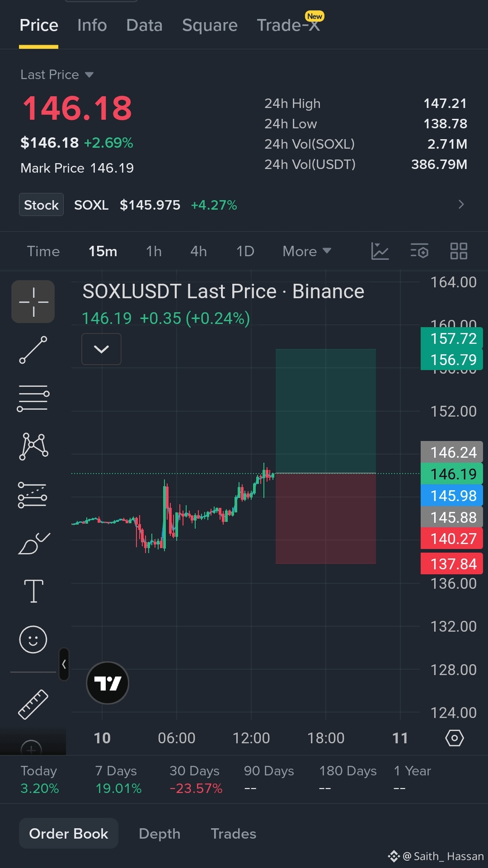Select the trend line drawing tool
This screenshot has width=488, height=868.
click(x=33, y=350)
